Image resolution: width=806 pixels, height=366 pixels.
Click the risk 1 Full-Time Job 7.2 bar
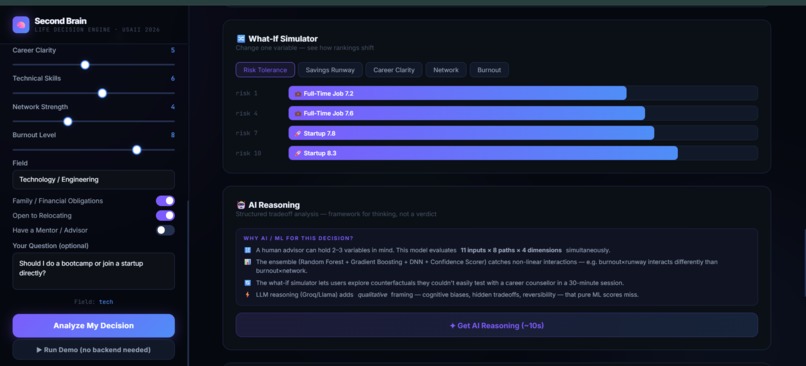coord(457,93)
